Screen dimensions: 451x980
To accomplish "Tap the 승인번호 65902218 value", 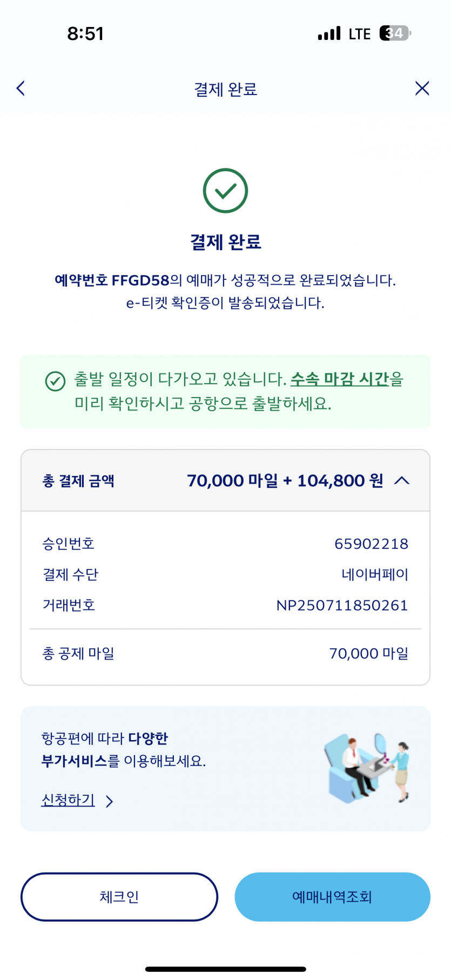I will coord(371,543).
